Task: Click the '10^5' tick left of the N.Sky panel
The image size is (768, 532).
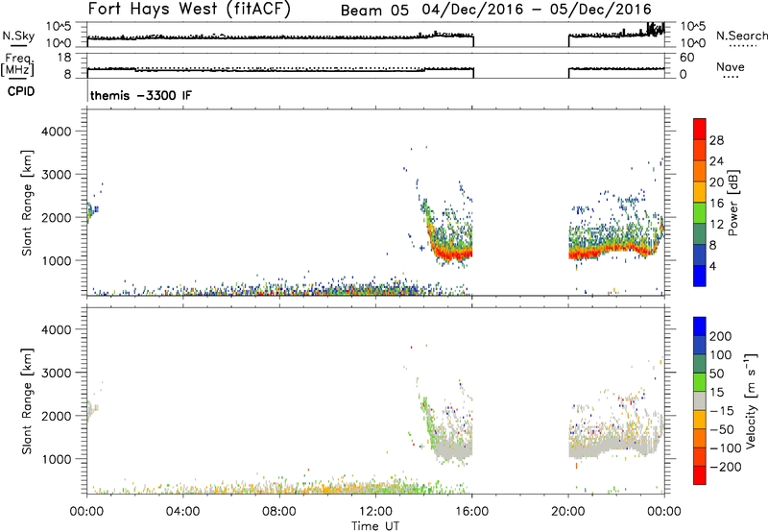Action: (59, 26)
